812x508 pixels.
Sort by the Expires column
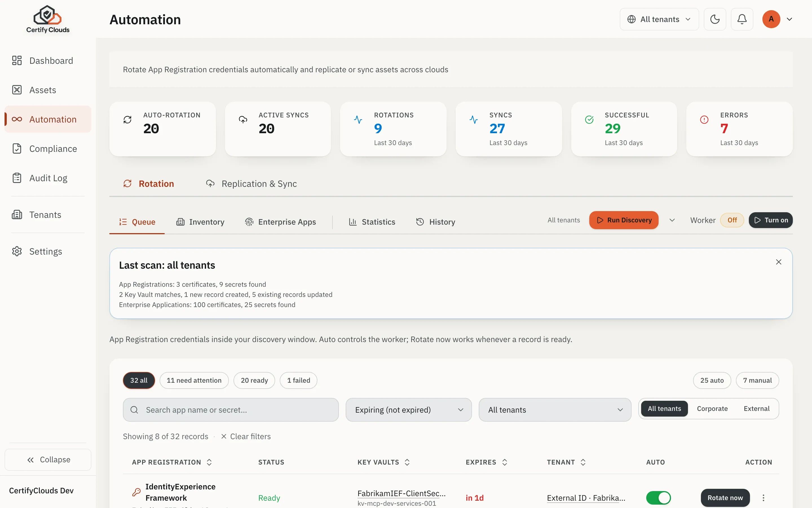click(x=487, y=462)
